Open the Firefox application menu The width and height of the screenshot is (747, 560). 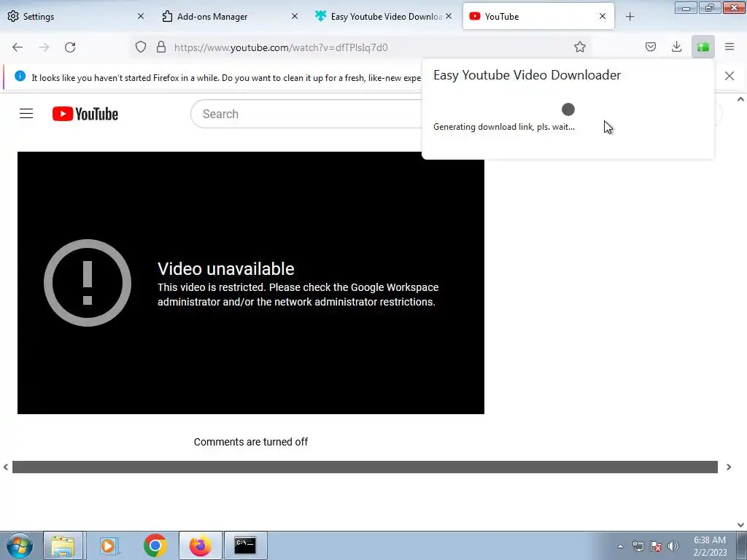point(729,47)
